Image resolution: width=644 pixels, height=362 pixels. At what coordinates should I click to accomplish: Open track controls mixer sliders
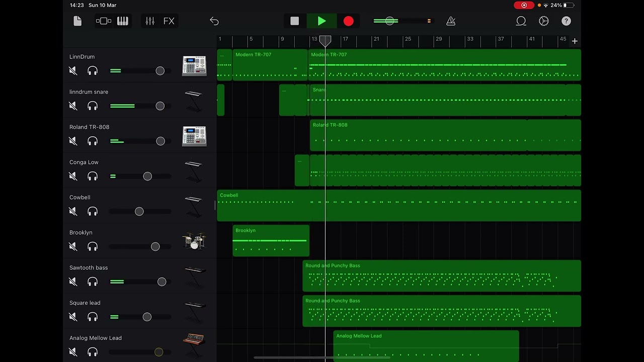coord(150,21)
